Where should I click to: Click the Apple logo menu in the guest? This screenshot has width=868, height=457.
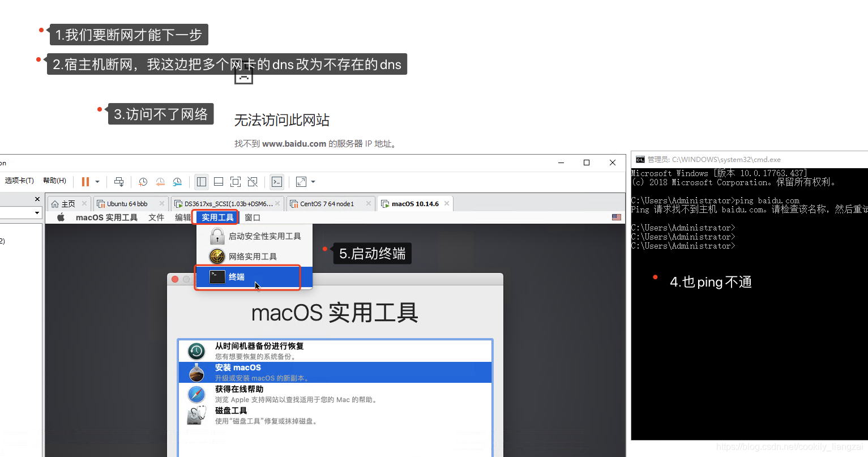tap(61, 217)
